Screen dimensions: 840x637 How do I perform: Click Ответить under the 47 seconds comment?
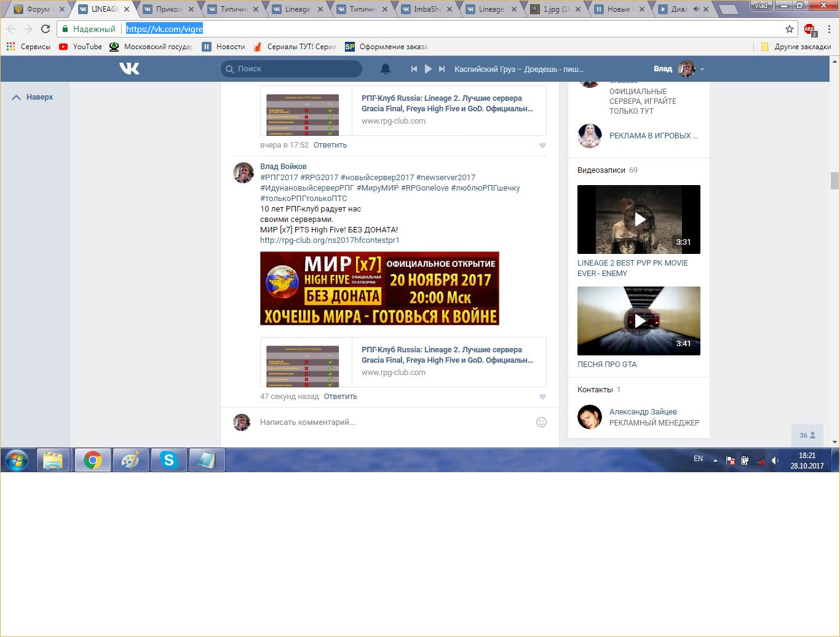click(x=340, y=397)
